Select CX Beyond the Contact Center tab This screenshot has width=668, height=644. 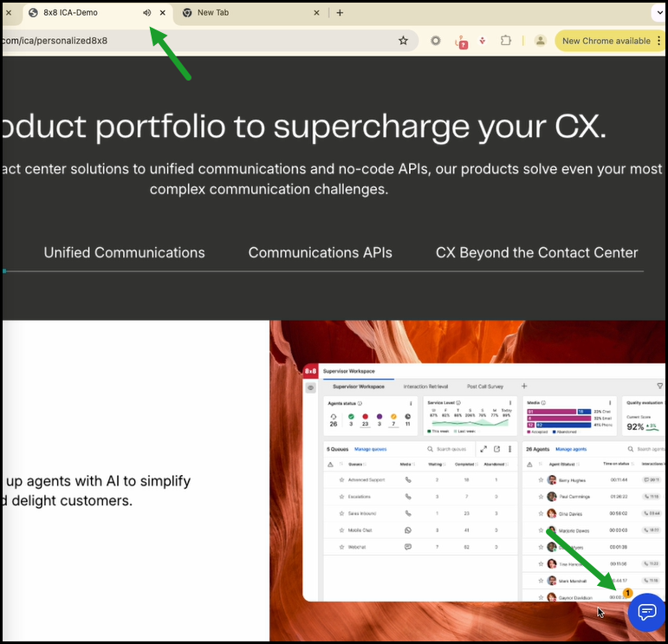tap(537, 252)
